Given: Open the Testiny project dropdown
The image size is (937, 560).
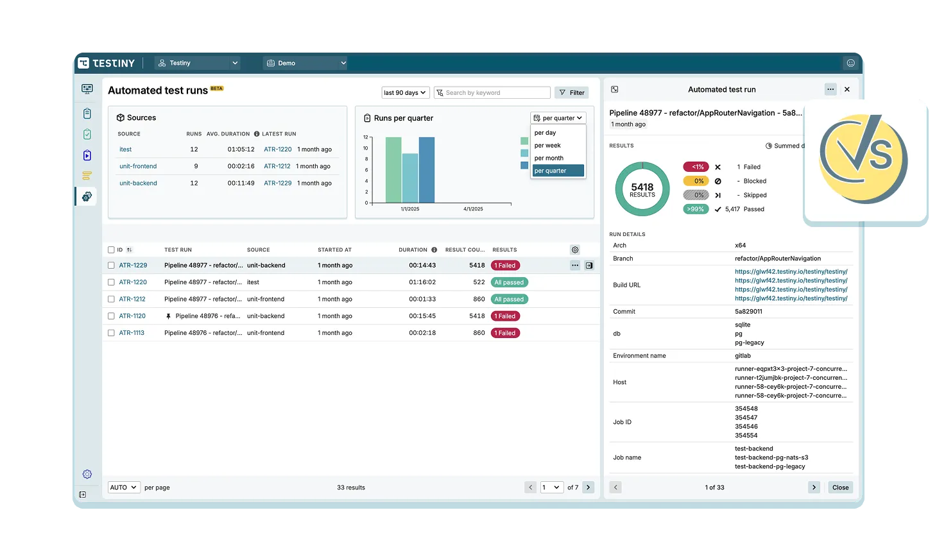Looking at the screenshot, I should pyautogui.click(x=197, y=62).
